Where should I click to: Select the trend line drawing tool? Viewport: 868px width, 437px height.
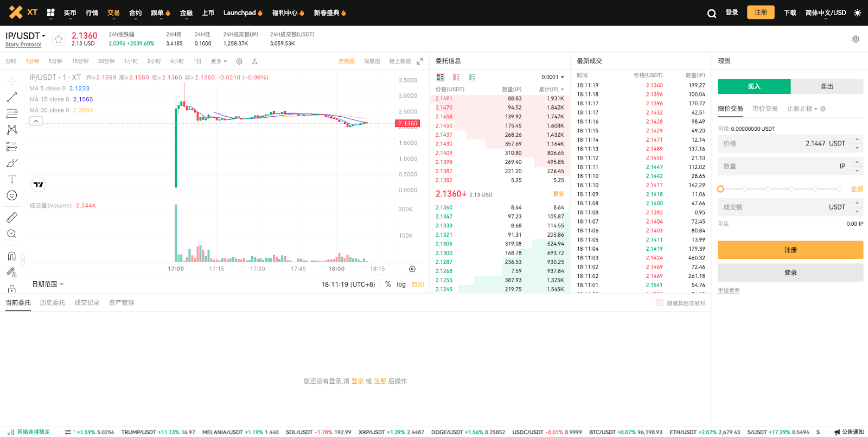(12, 98)
